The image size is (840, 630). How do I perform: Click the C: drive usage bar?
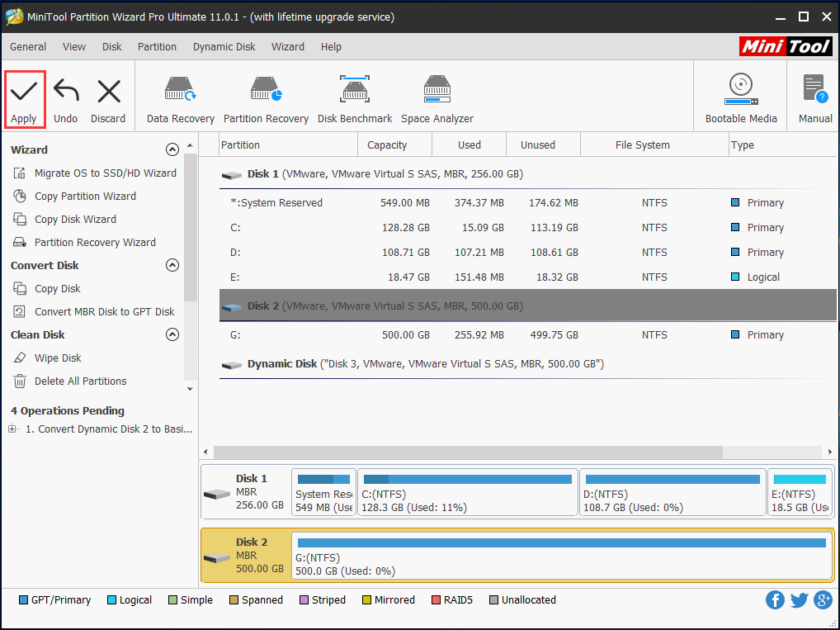tap(467, 478)
